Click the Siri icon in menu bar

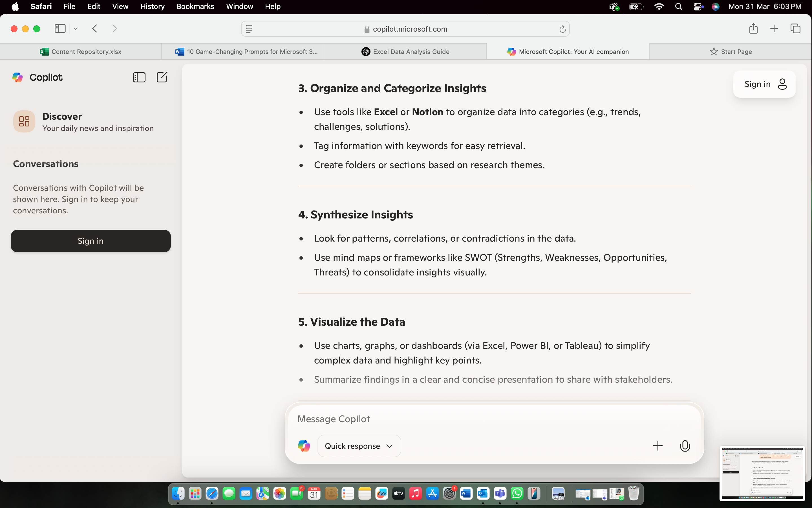715,6
